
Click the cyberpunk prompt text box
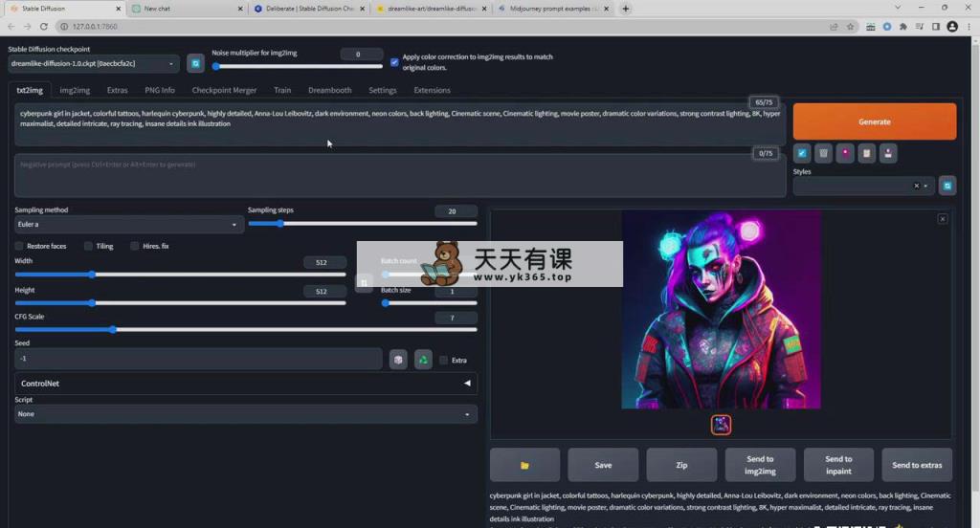pyautogui.click(x=400, y=125)
